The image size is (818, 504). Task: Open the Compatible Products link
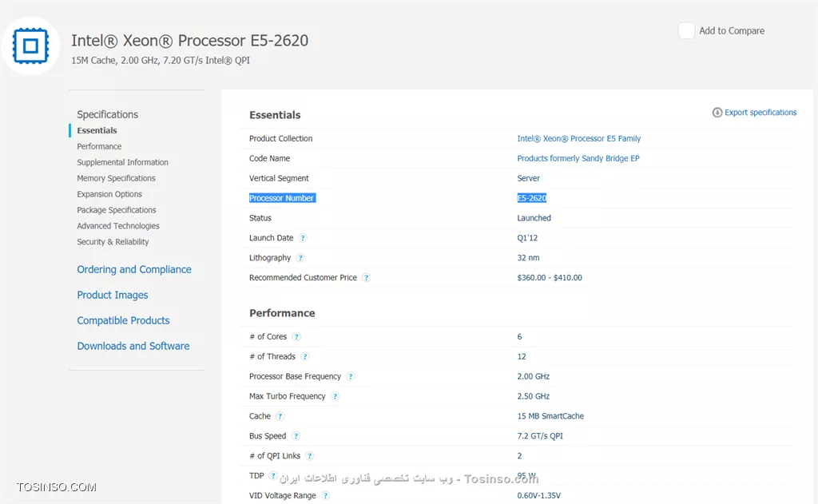(x=123, y=320)
